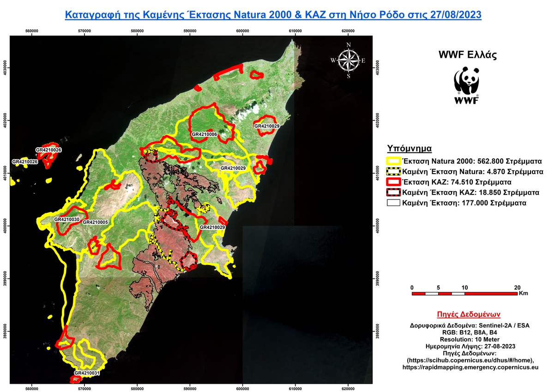The width and height of the screenshot is (554, 392).
Task: Click the yellow Natura 2000 legend symbol
Action: pyautogui.click(x=393, y=161)
